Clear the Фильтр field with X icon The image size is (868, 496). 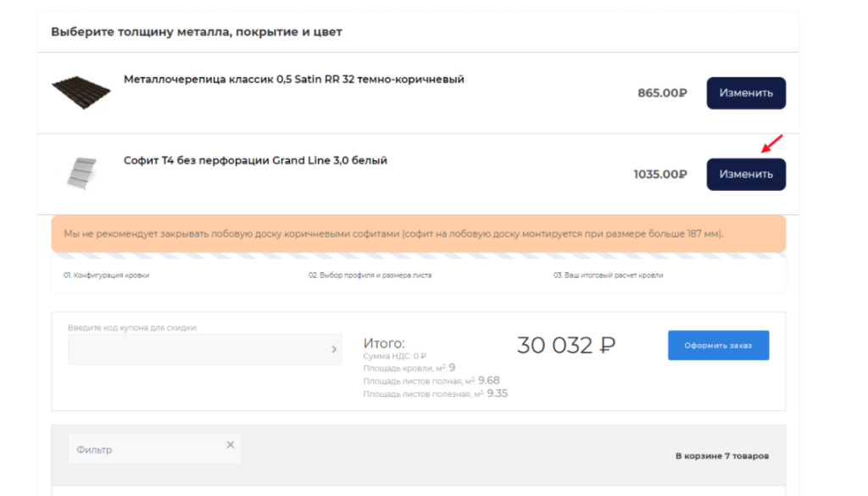(230, 445)
